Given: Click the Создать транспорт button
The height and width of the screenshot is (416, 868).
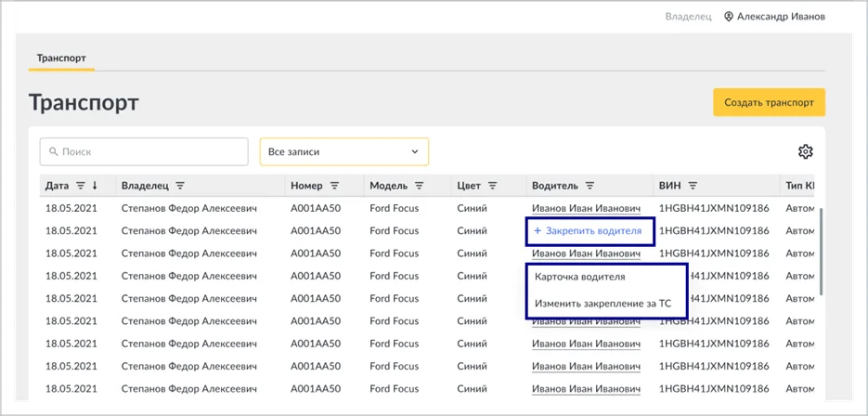Looking at the screenshot, I should pos(769,102).
